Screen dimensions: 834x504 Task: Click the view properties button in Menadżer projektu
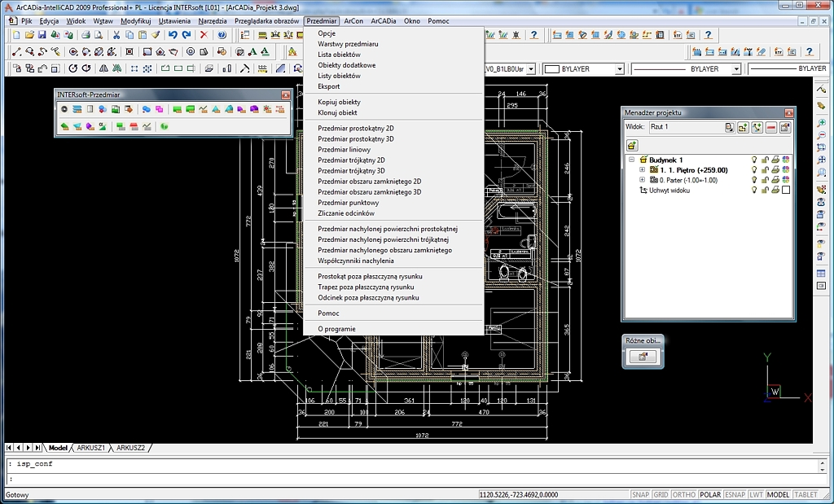point(784,128)
